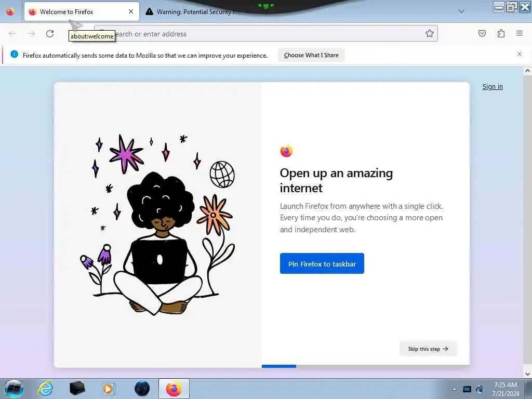Click Choose What I Share button
This screenshot has height=399, width=532.
pos(311,55)
